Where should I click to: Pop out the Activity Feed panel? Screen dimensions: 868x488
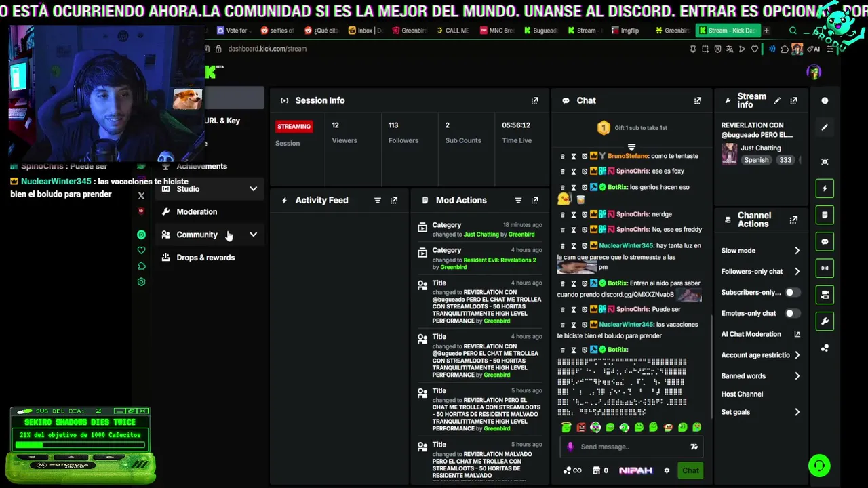394,200
